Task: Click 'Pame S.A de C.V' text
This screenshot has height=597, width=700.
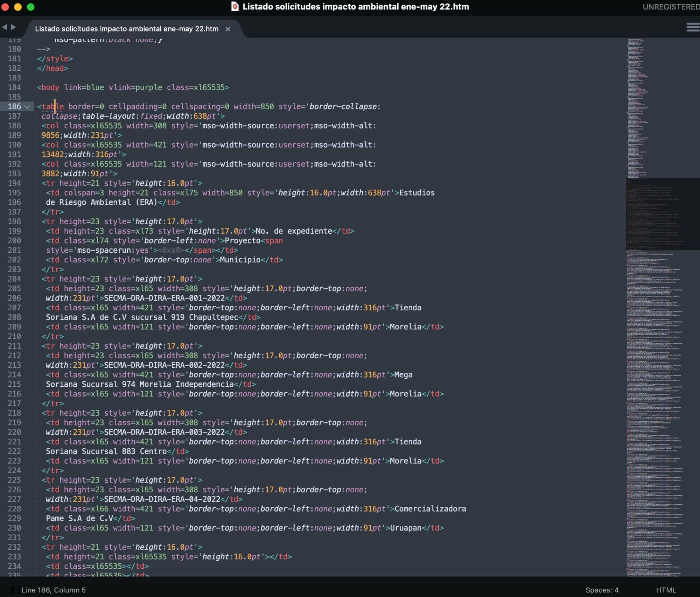Action: click(x=79, y=518)
